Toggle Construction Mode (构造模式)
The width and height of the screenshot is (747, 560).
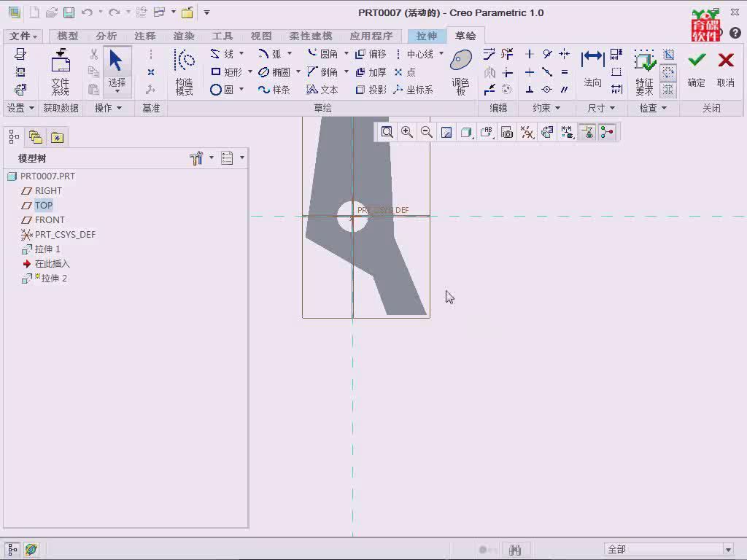coord(185,71)
